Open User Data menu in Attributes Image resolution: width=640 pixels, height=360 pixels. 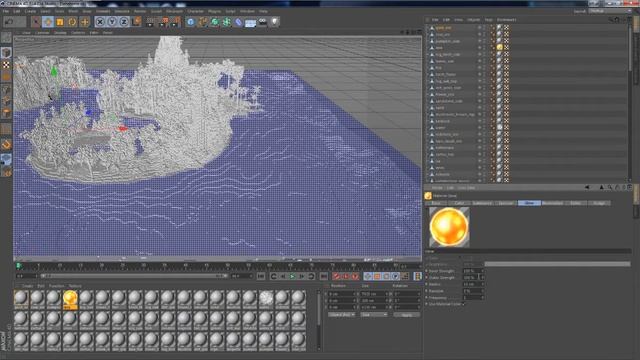pyautogui.click(x=466, y=188)
